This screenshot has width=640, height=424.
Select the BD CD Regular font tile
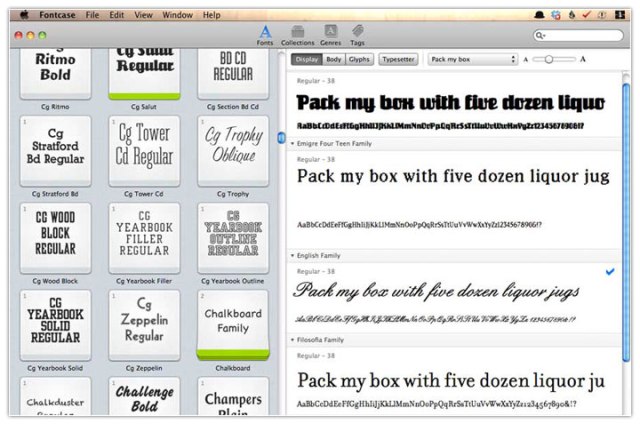[233, 73]
